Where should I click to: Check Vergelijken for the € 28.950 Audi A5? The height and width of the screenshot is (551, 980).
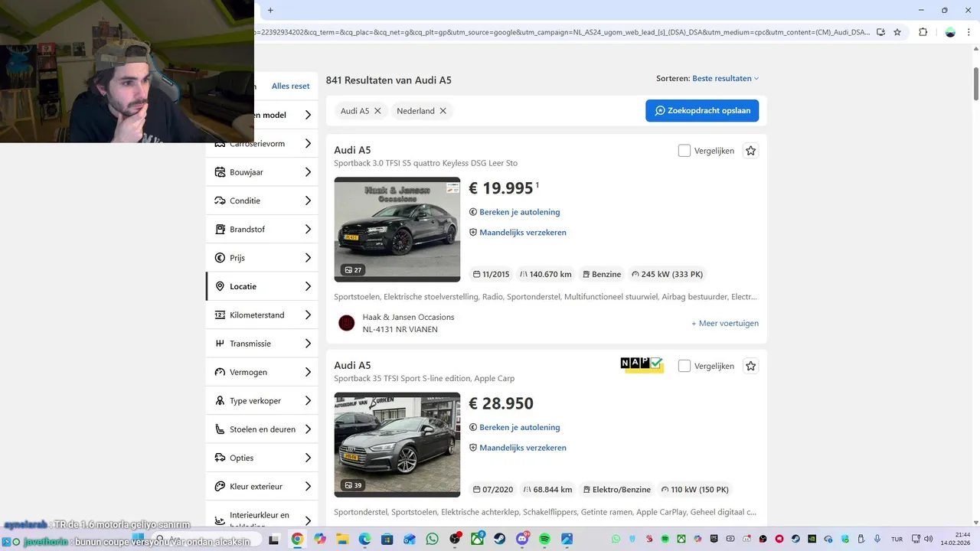684,366
